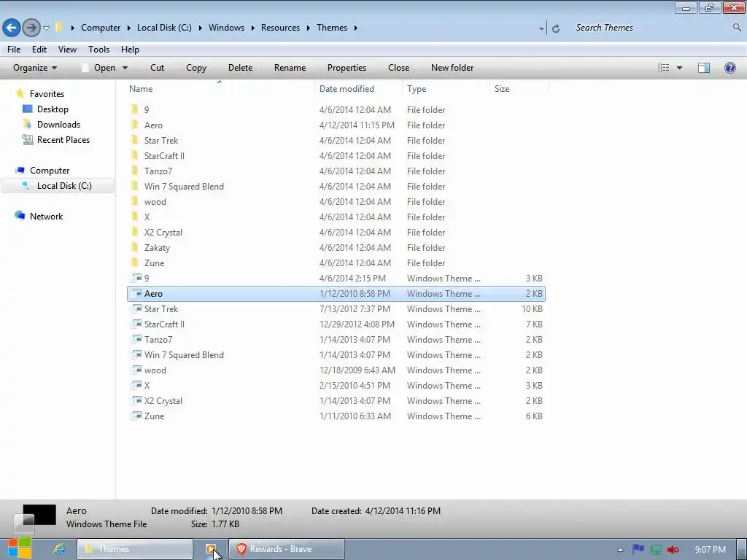Click Windows in the address breadcrumb
The width and height of the screenshot is (747, 560).
coord(226,28)
